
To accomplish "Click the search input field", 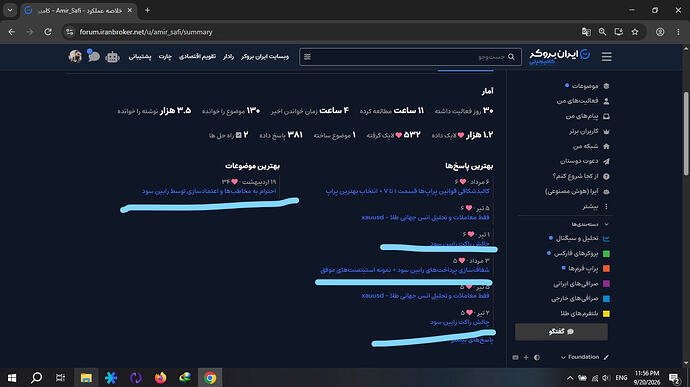I will point(410,57).
